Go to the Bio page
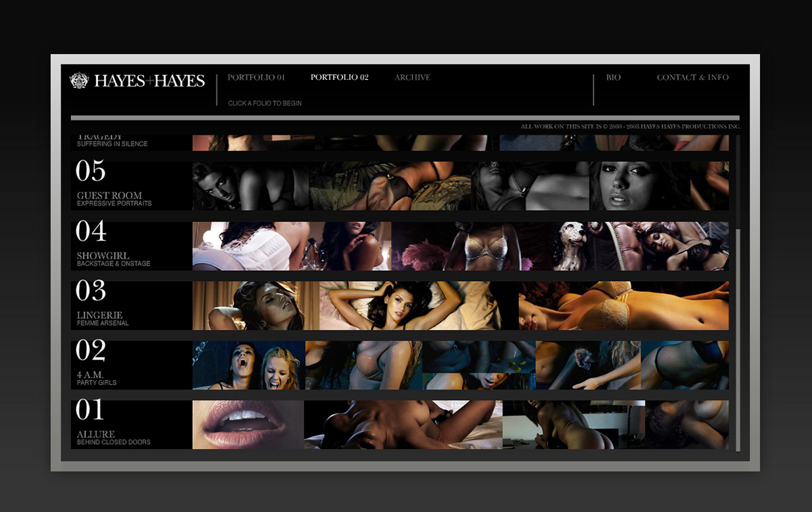 614,77
